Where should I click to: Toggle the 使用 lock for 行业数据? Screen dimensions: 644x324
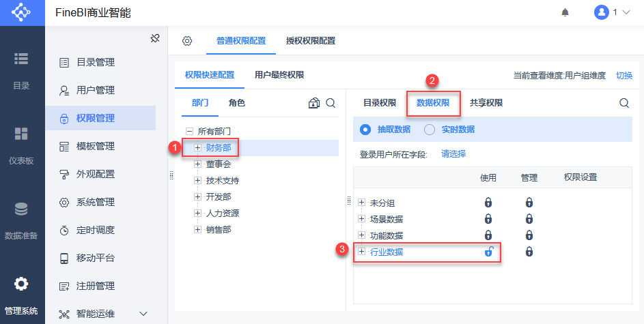pos(488,252)
